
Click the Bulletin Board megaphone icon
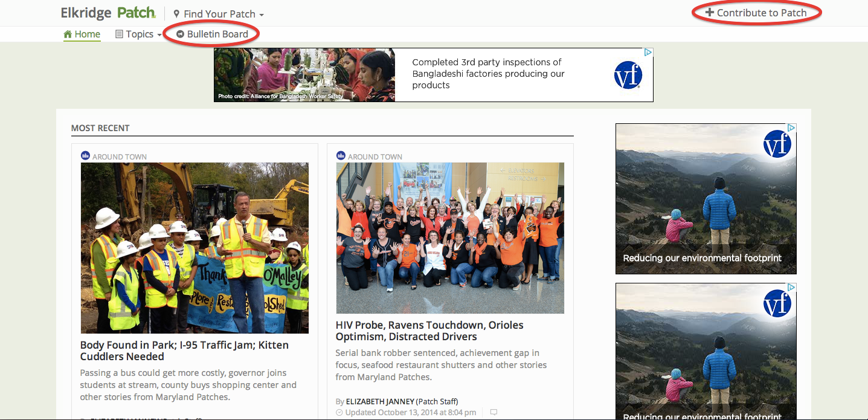pyautogui.click(x=180, y=34)
